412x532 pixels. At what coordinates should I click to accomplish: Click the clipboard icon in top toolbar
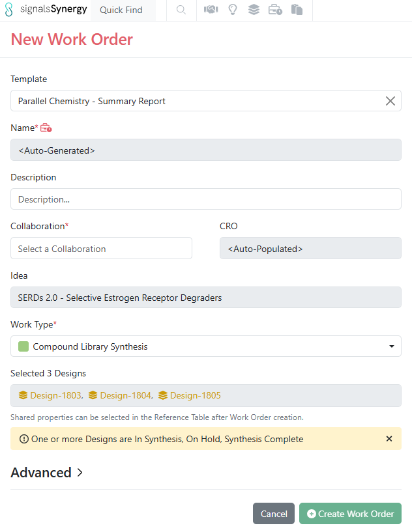(297, 10)
